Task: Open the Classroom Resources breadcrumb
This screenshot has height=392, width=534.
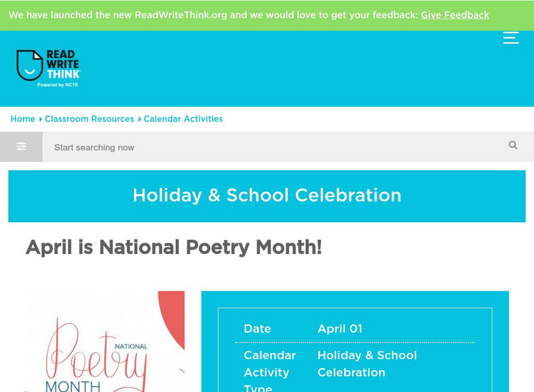Action: pos(89,119)
